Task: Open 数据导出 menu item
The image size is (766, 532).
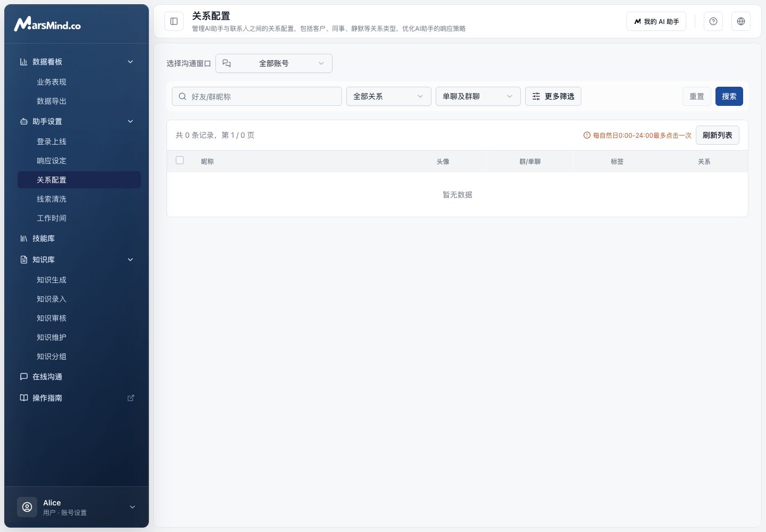Action: click(79, 101)
